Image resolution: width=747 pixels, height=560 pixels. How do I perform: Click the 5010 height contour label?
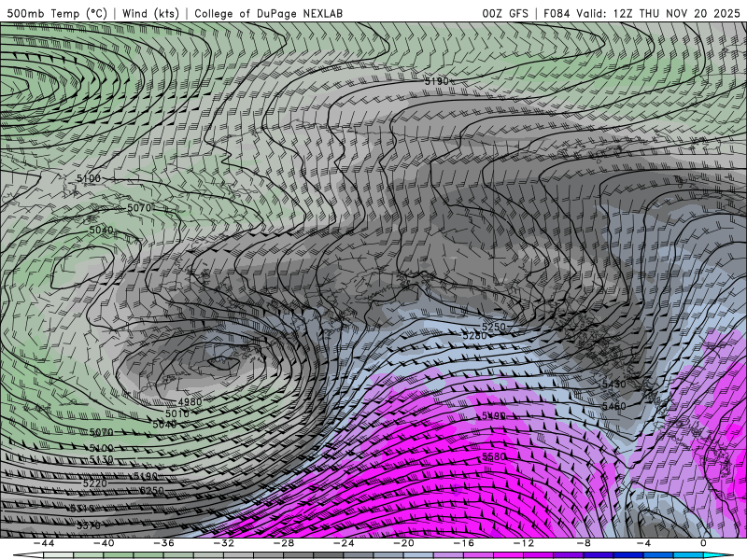point(177,413)
